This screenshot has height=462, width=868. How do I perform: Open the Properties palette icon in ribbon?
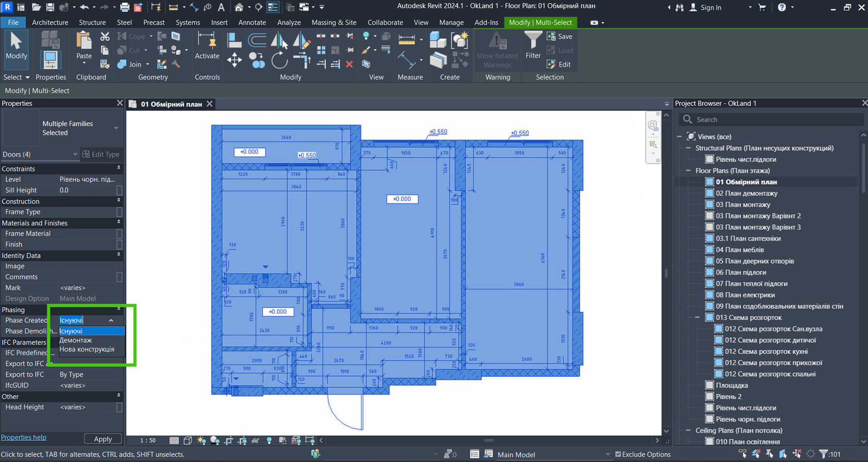pyautogui.click(x=50, y=60)
